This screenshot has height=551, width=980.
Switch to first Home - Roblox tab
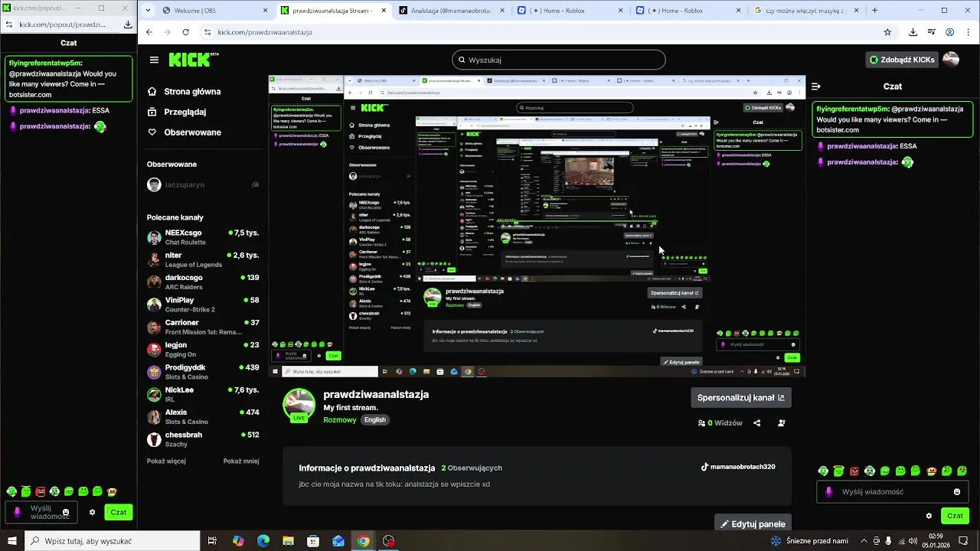tap(570, 11)
